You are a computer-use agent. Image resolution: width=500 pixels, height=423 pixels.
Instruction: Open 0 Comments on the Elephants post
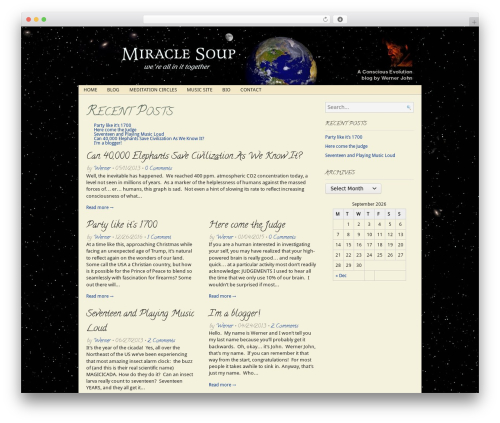tap(158, 168)
